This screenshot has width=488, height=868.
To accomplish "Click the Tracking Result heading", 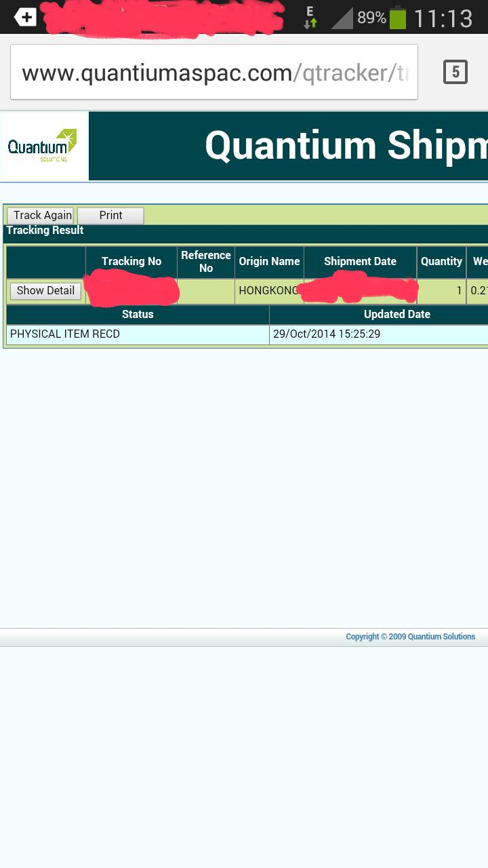I will [x=45, y=231].
